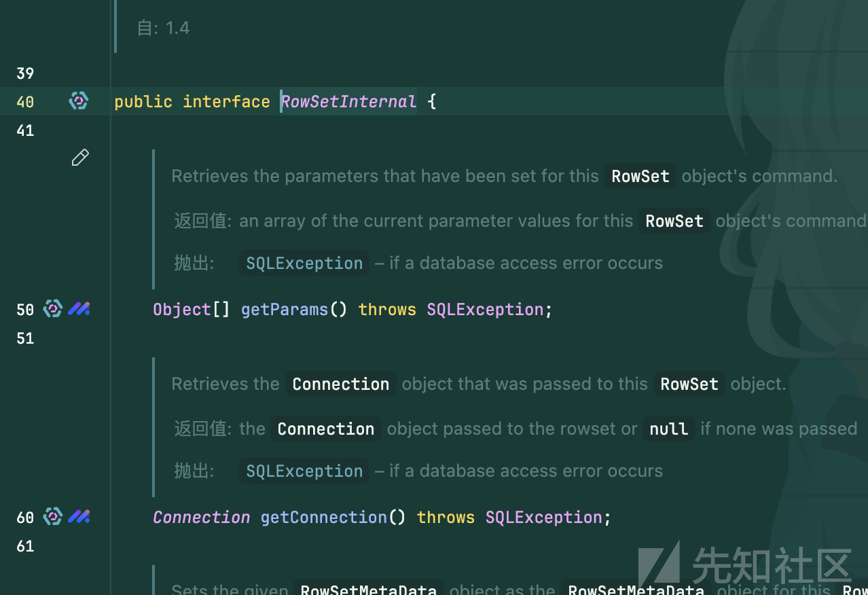
Task: Click the purple double-slash icon on line 50
Action: pos(79,309)
